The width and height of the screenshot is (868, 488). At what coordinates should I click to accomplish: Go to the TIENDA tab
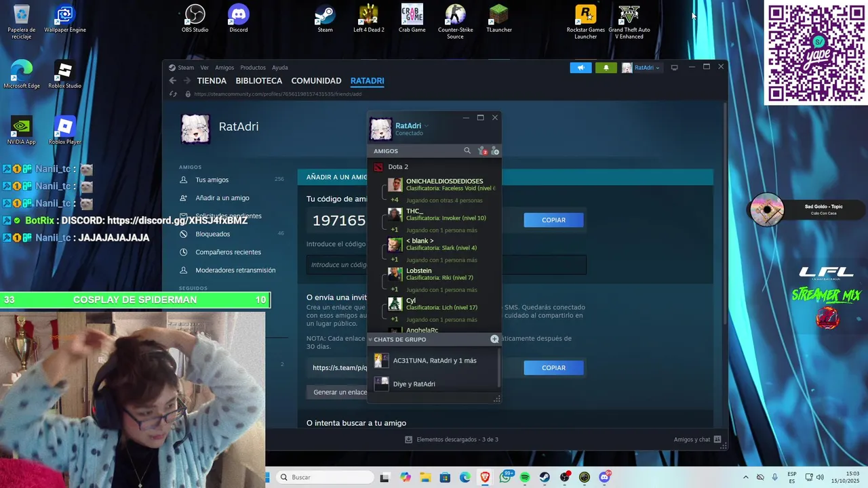(x=212, y=81)
